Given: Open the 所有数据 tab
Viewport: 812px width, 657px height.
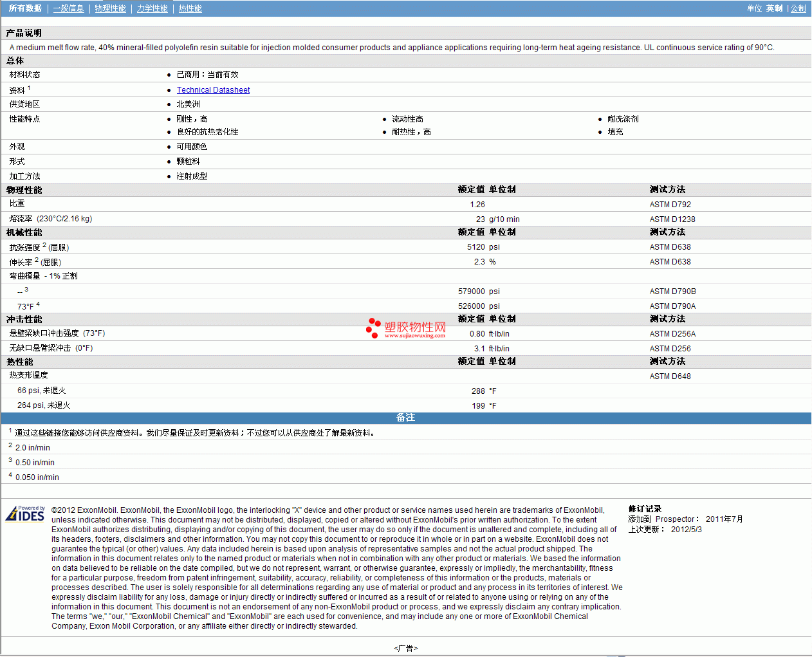Looking at the screenshot, I should click(25, 8).
